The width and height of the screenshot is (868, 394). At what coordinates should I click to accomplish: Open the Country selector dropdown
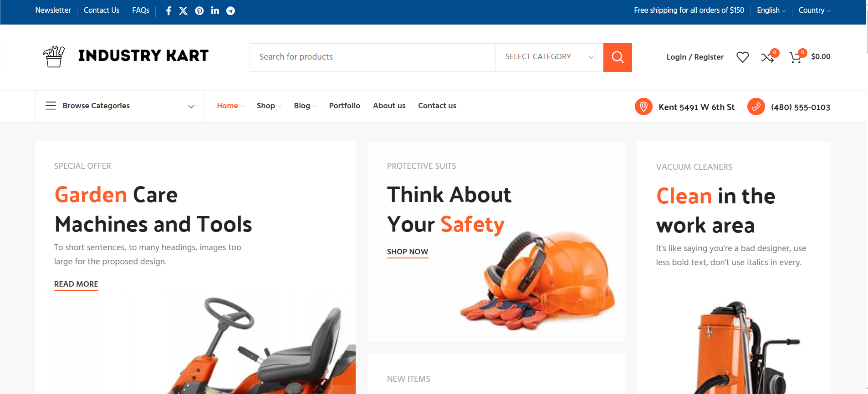tap(814, 10)
